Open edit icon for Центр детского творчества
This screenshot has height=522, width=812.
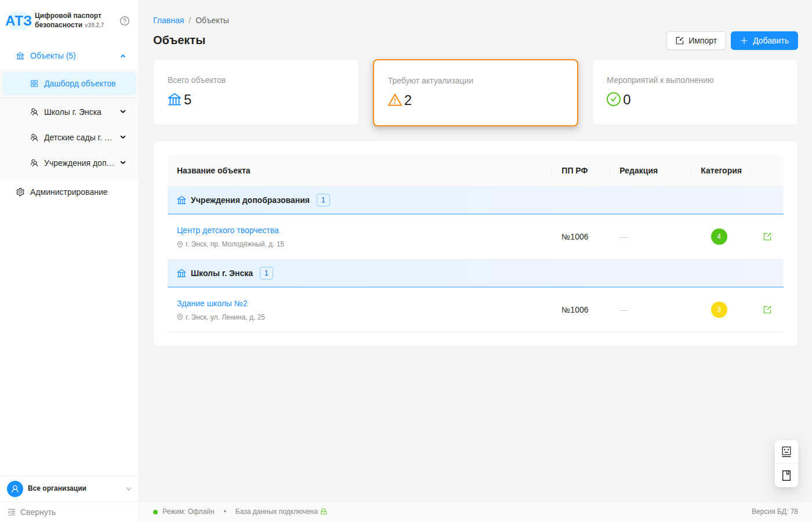tap(767, 237)
